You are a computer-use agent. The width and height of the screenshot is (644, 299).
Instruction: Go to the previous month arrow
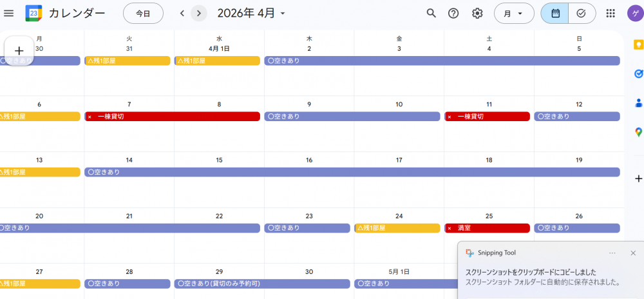pyautogui.click(x=182, y=13)
